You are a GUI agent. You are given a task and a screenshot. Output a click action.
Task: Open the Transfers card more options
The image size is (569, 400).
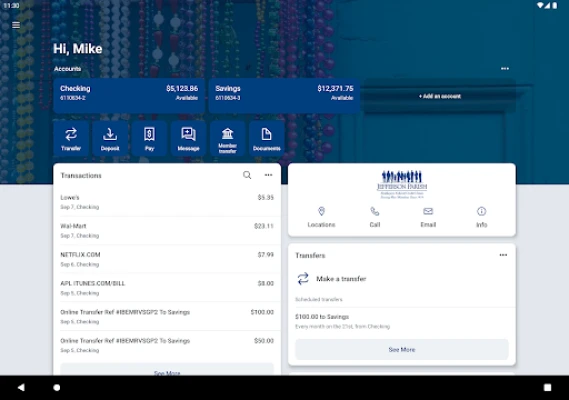click(x=503, y=255)
